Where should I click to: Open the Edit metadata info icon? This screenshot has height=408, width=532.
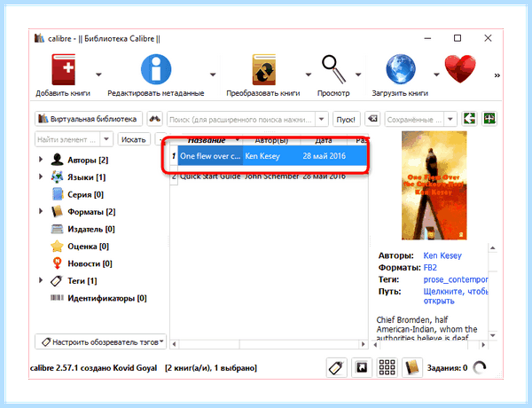point(156,69)
